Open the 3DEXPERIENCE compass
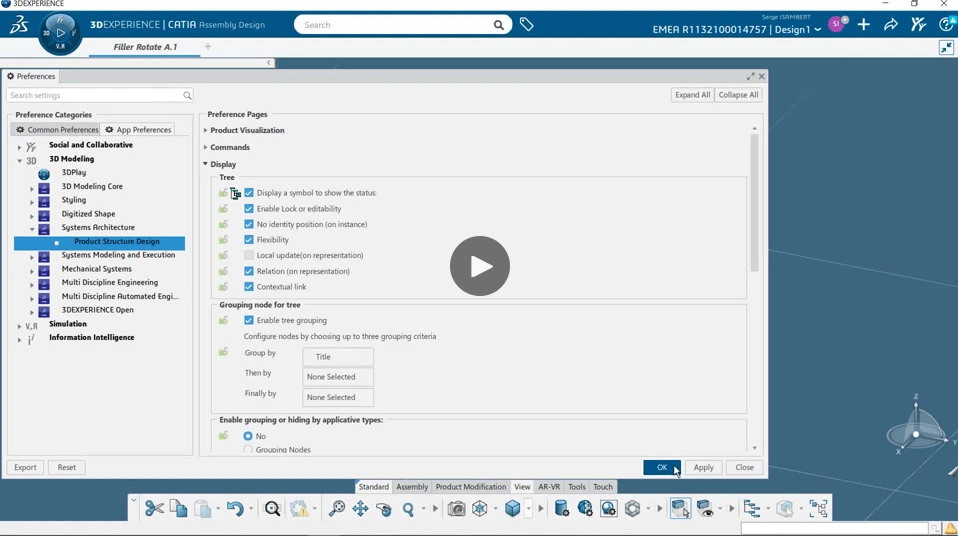958x536 pixels. [x=60, y=34]
